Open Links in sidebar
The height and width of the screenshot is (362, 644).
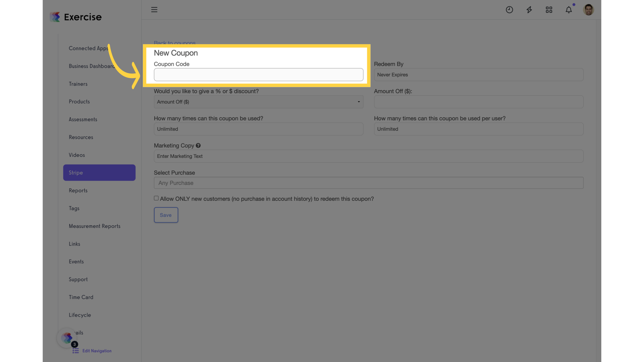point(74,244)
